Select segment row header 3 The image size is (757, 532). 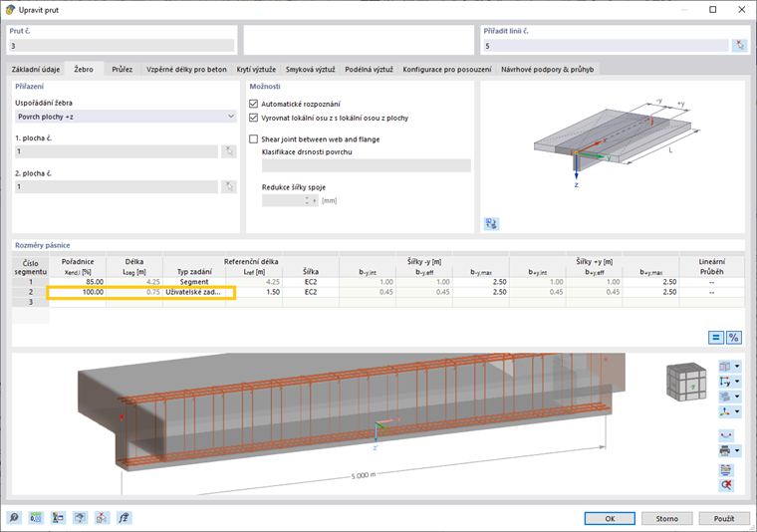point(31,302)
